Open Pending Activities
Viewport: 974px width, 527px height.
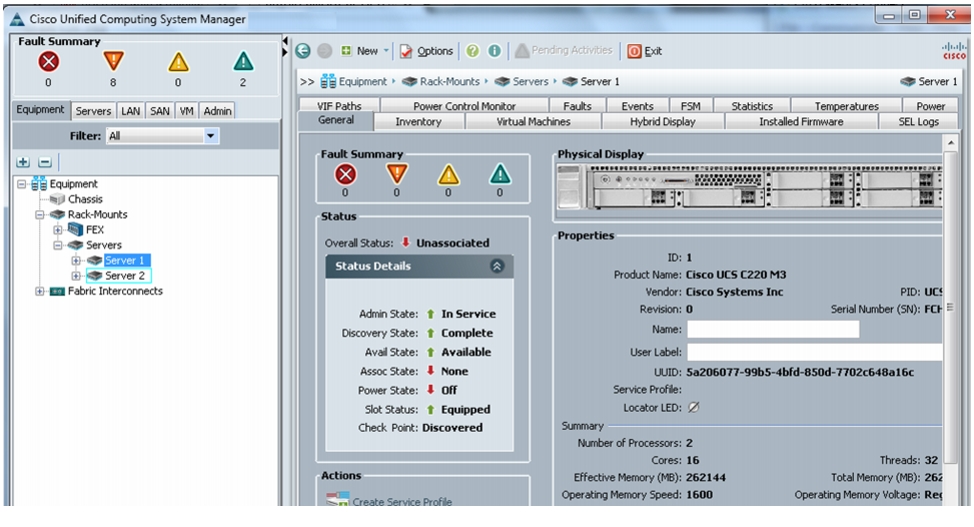563,50
